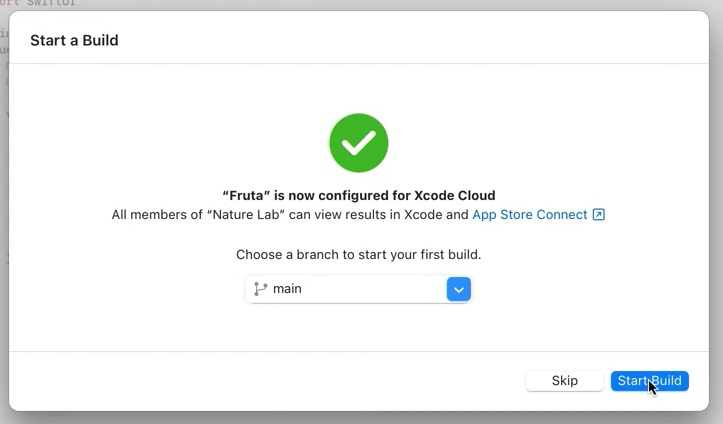Click the "Fruta" product name in heading
723x424 pixels.
point(246,195)
